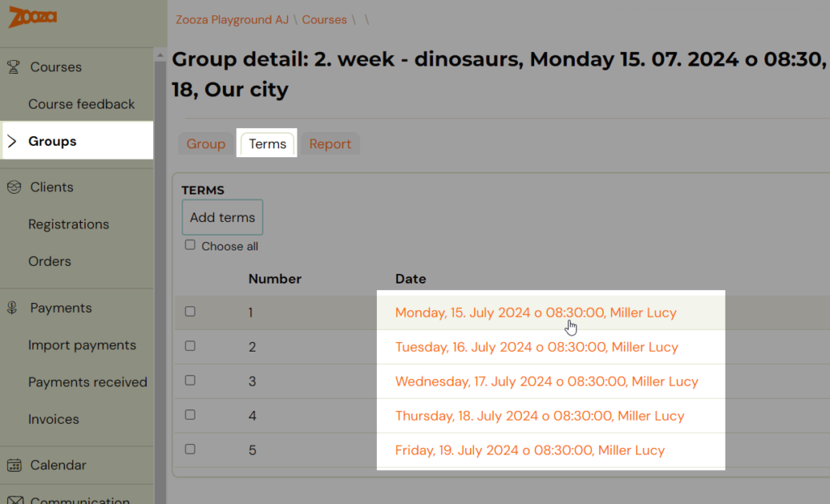Click the trophy icon beside Courses
This screenshot has height=504, width=830.
pyautogui.click(x=13, y=66)
